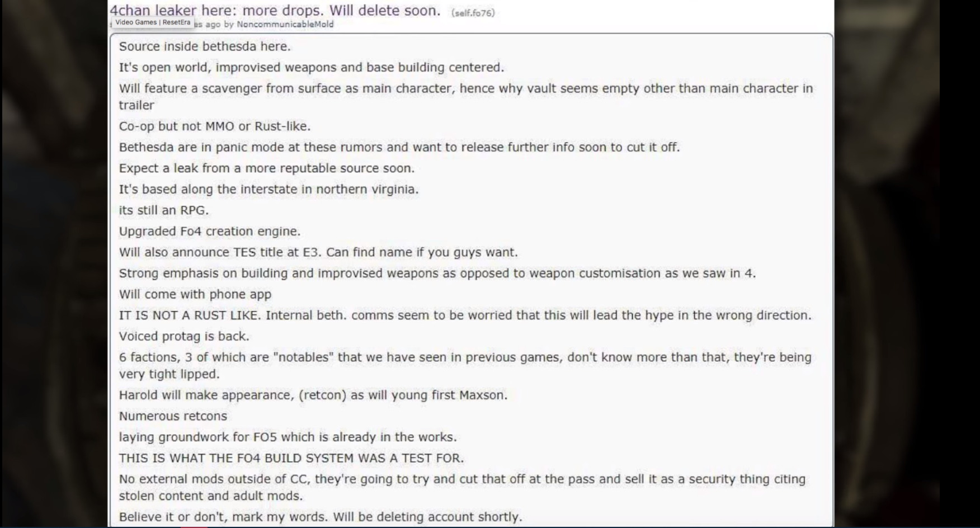
Task: Click the northern virginia interstate line
Action: [268, 189]
